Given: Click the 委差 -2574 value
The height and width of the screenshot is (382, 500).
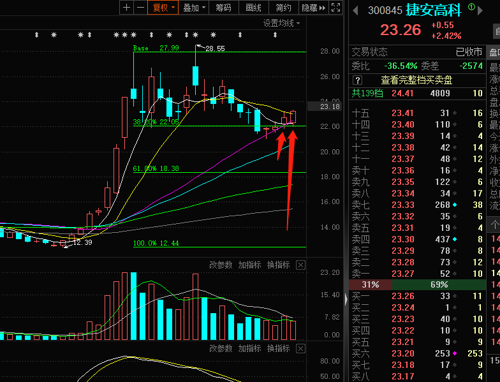Looking at the screenshot, I should [471, 66].
